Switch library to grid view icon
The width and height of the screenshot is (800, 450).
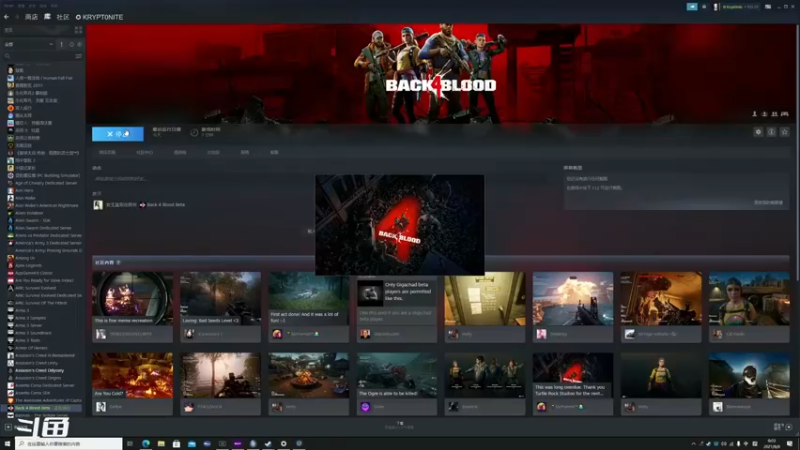tap(78, 30)
